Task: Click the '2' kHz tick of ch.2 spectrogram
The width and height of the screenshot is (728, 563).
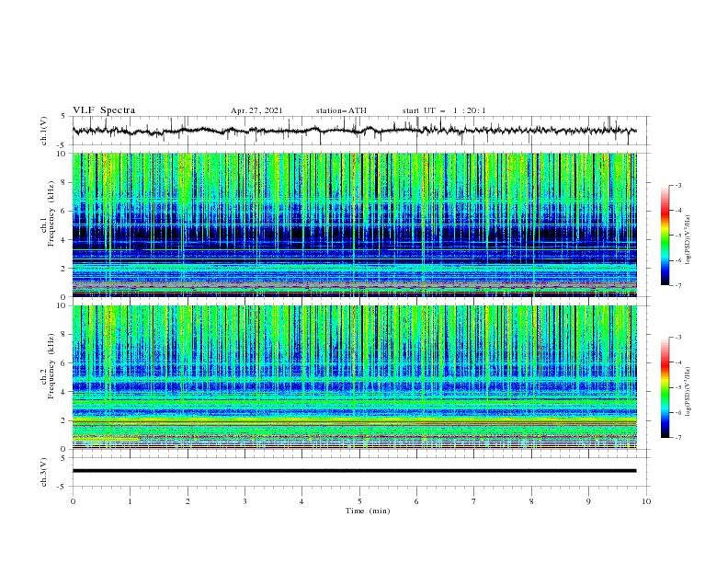Action: coord(64,420)
